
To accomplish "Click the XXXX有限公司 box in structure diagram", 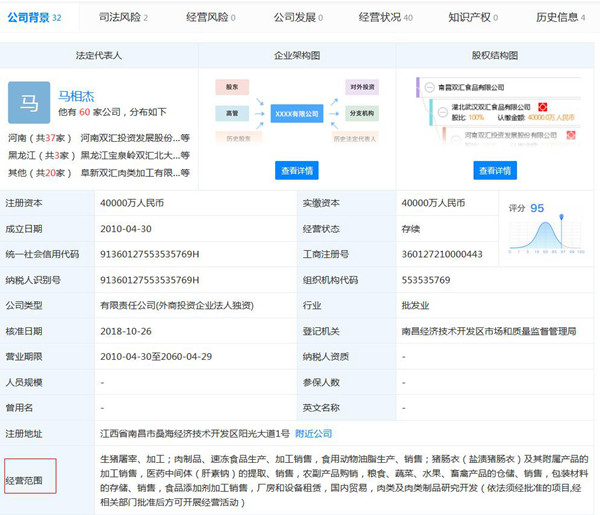I will [299, 114].
